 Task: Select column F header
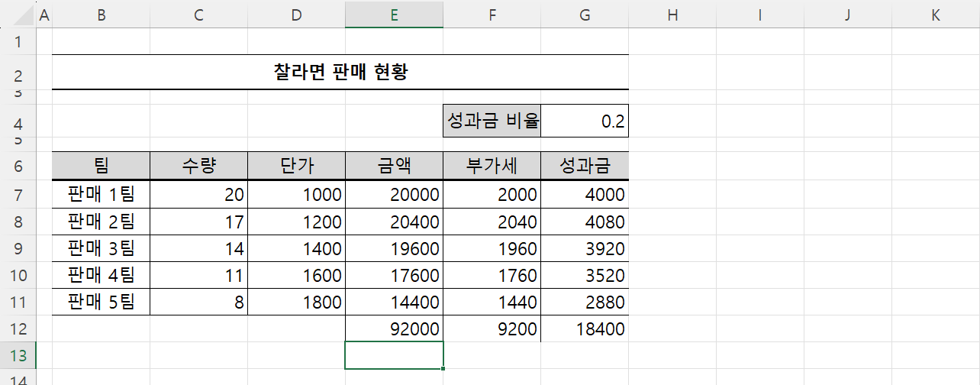(492, 15)
